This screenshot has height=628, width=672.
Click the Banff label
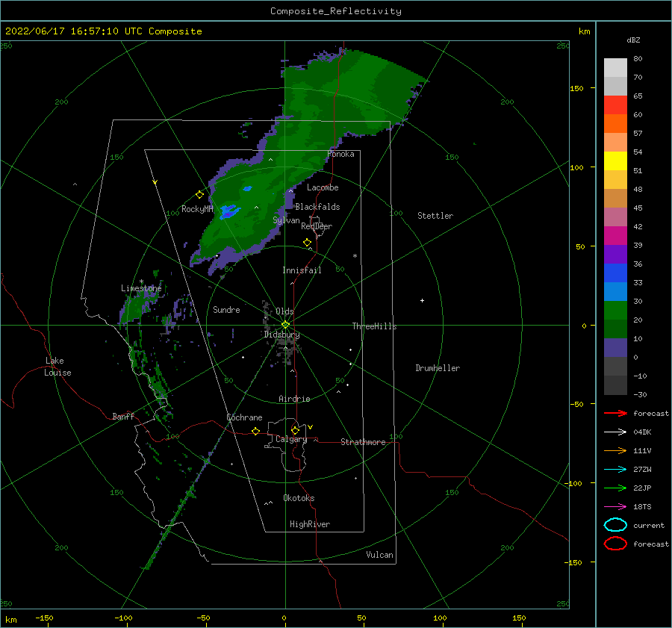coord(123,416)
